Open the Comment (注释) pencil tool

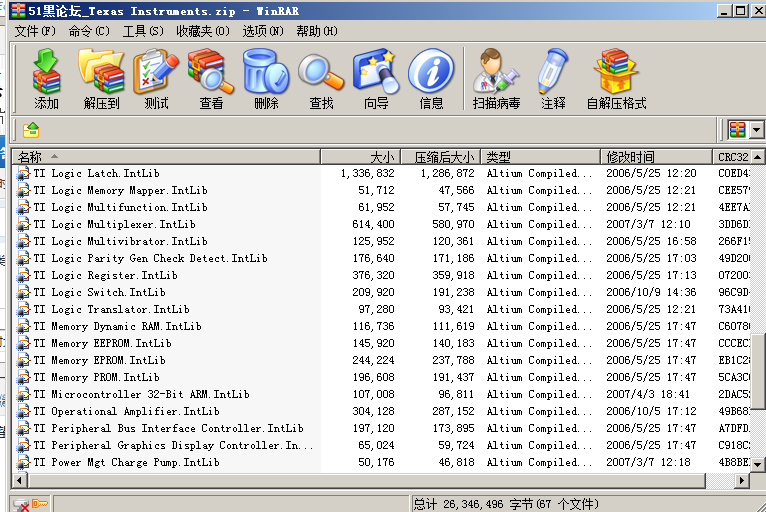553,78
